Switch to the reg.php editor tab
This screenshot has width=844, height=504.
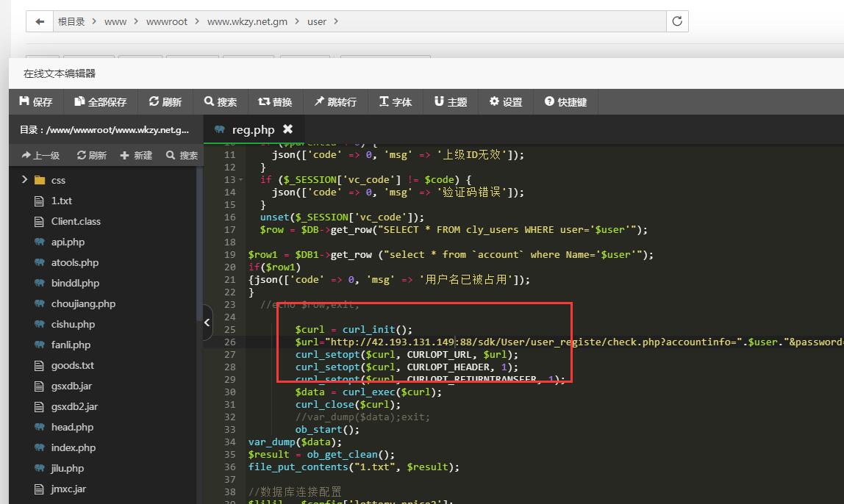click(252, 130)
